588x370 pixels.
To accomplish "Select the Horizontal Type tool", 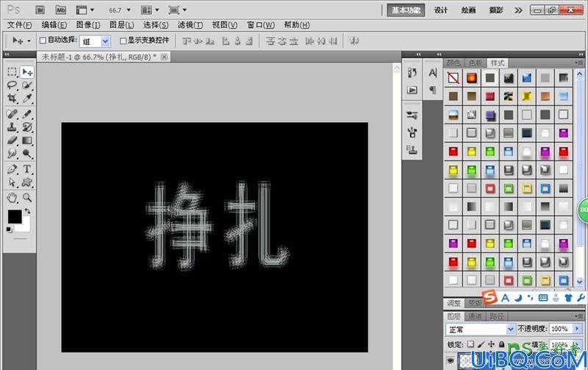I will coord(27,169).
